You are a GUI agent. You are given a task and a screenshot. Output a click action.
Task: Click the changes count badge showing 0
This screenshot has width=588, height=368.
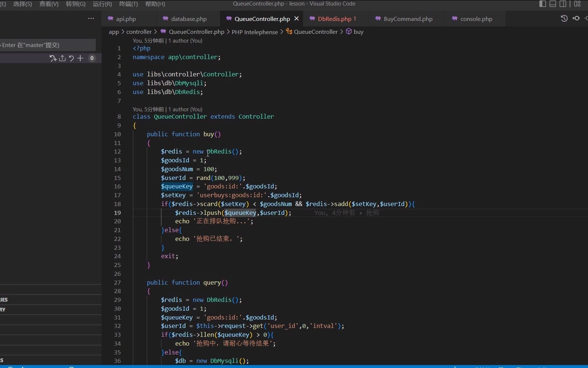point(92,58)
